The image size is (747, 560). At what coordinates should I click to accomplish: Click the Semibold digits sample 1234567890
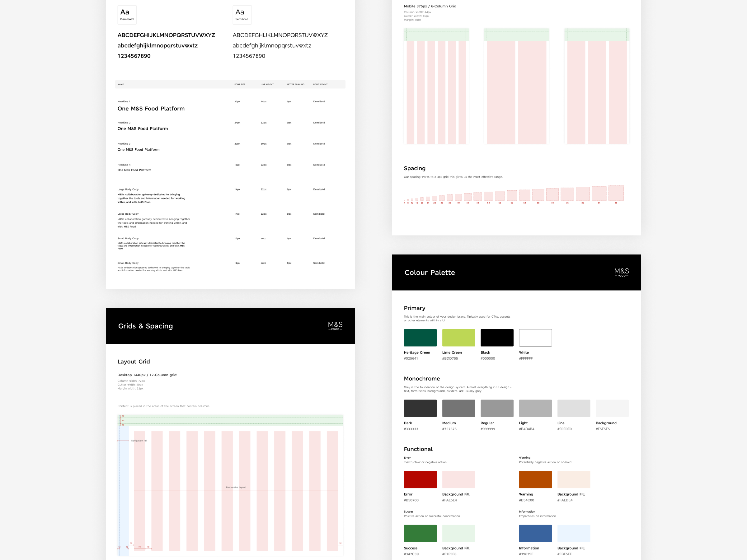tap(249, 56)
